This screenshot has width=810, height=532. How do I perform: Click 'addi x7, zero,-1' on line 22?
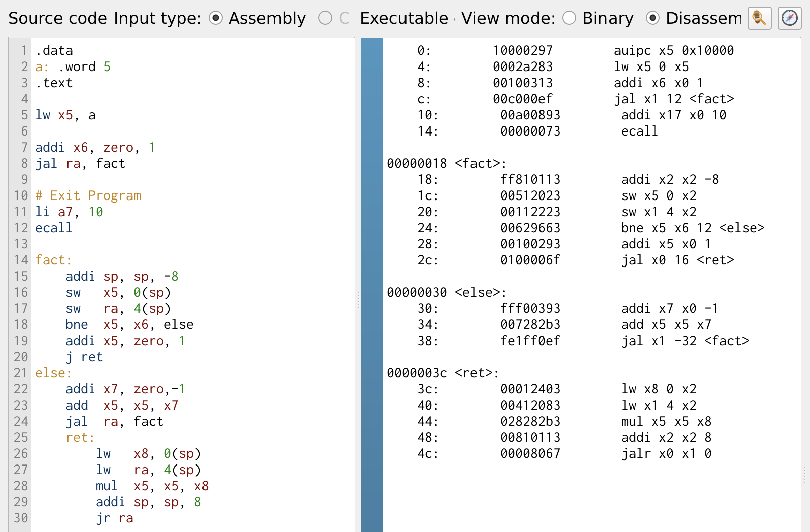pos(125,389)
